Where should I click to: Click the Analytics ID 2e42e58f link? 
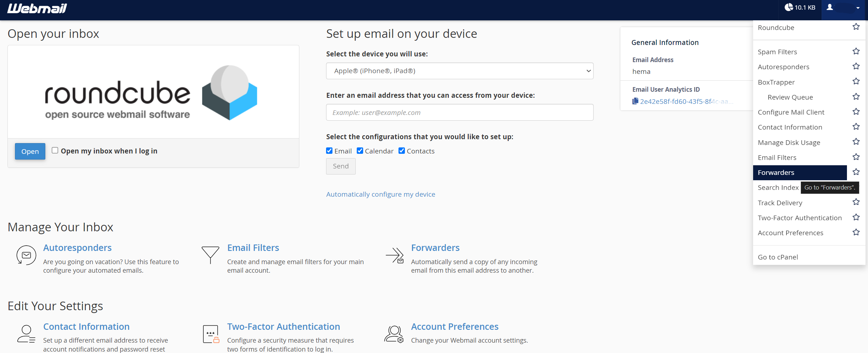(x=686, y=101)
